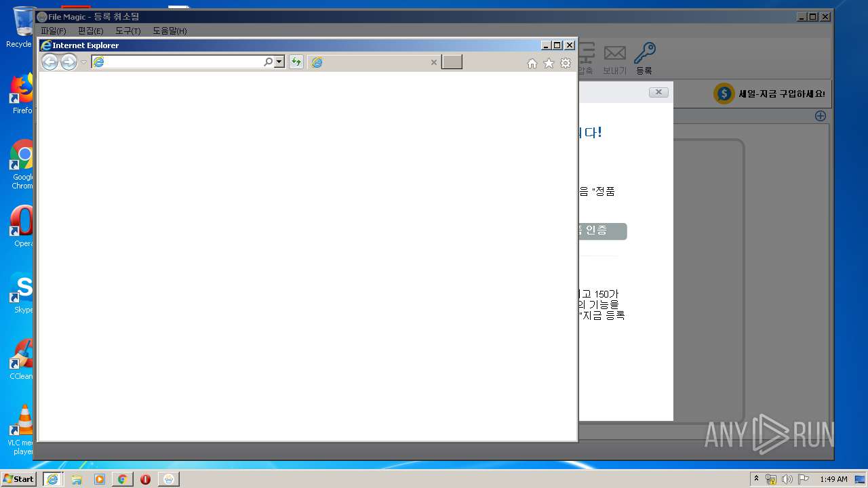Minimize the Internet Explorer window
Viewport: 868px width, 488px height.
[x=547, y=45]
